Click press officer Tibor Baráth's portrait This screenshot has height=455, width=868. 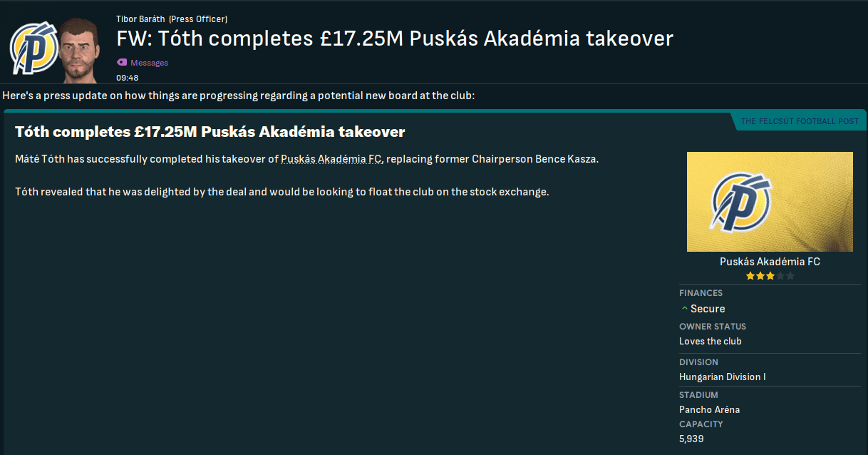coord(79,51)
